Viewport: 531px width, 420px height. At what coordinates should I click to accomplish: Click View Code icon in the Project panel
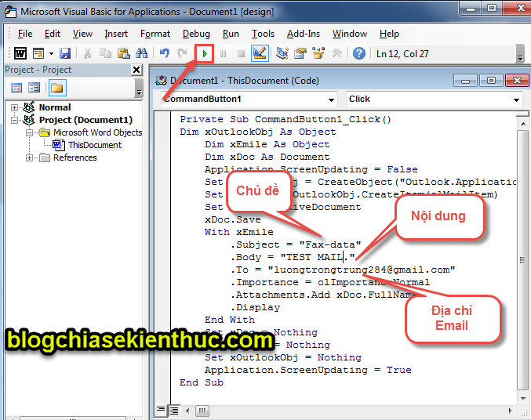[16, 88]
